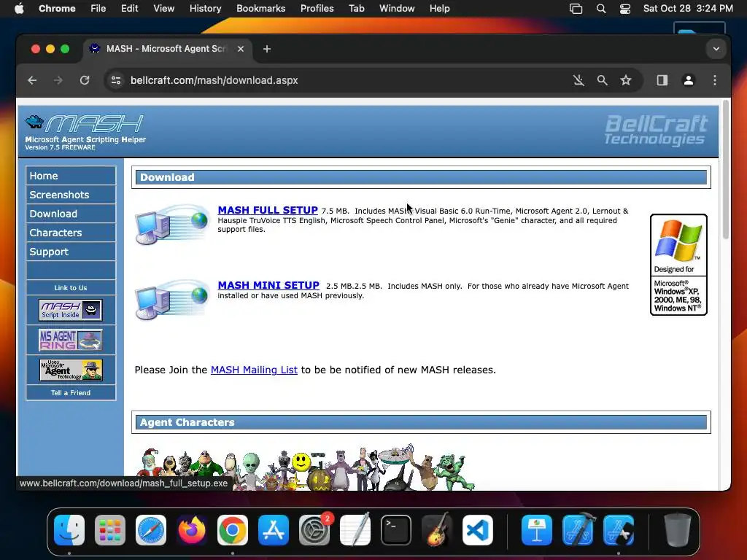The width and height of the screenshot is (747, 560).
Task: Open Download in the sidebar
Action: click(x=71, y=214)
